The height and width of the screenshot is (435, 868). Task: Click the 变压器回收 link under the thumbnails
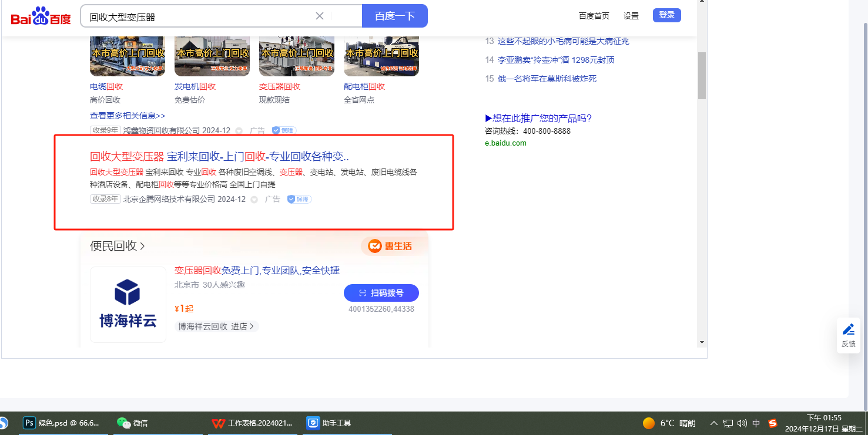pyautogui.click(x=280, y=86)
